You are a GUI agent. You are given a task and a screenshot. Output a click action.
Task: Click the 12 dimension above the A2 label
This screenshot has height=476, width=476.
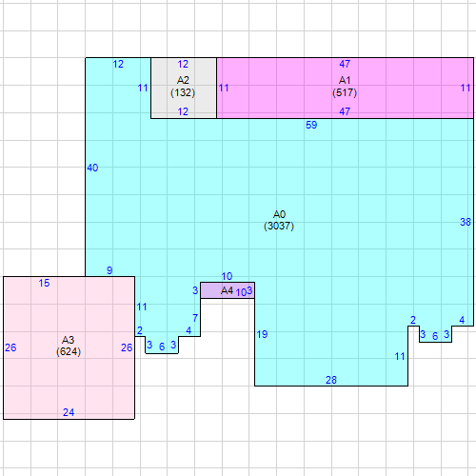click(183, 64)
